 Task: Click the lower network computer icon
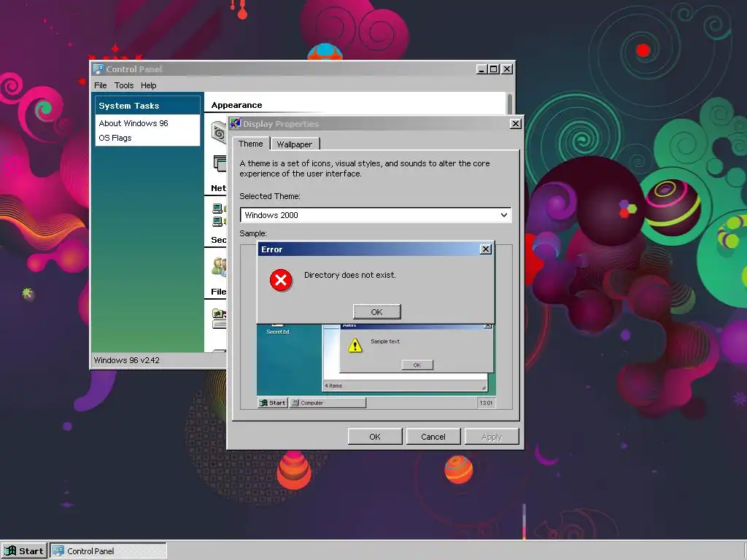[x=219, y=222]
